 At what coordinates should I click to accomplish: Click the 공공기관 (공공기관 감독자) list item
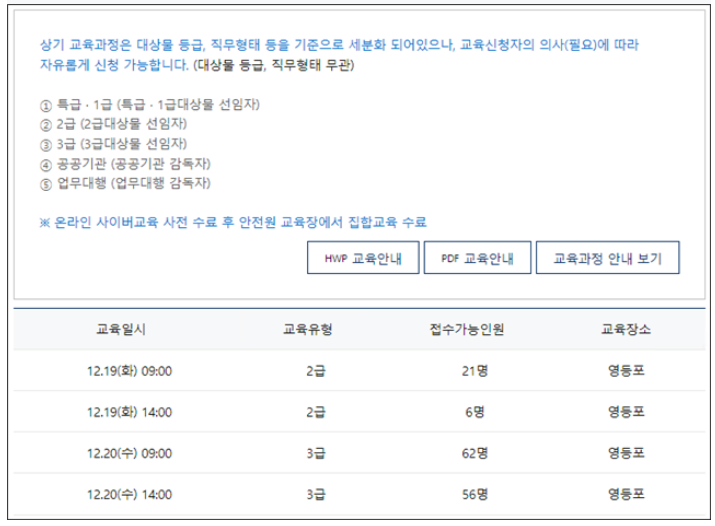(125, 164)
